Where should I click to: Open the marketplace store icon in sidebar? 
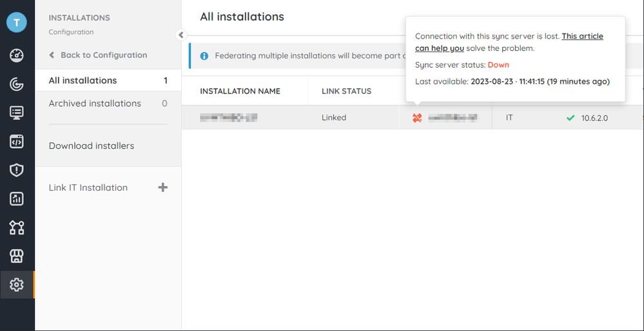tap(17, 256)
